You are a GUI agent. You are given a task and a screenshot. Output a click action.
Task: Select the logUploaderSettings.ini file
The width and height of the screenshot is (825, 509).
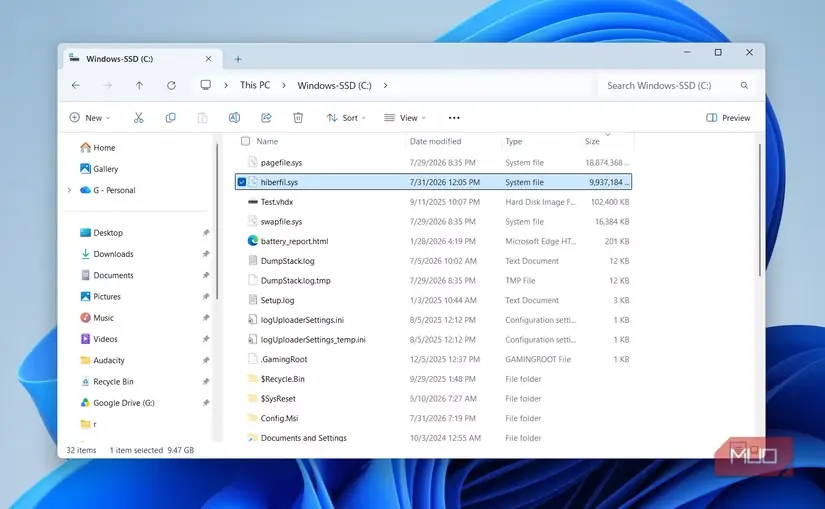433,320
